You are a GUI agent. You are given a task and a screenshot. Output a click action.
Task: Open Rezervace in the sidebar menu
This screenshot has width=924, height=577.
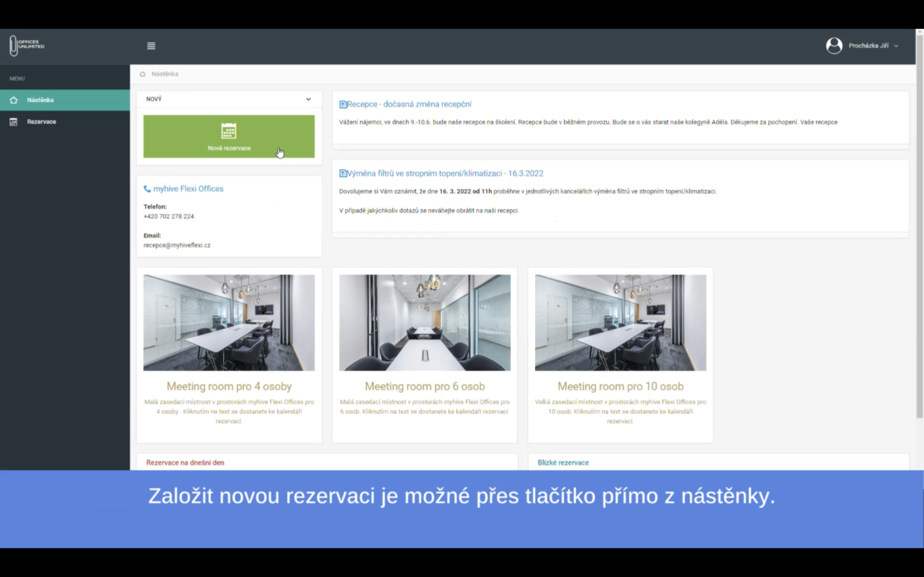pos(41,122)
